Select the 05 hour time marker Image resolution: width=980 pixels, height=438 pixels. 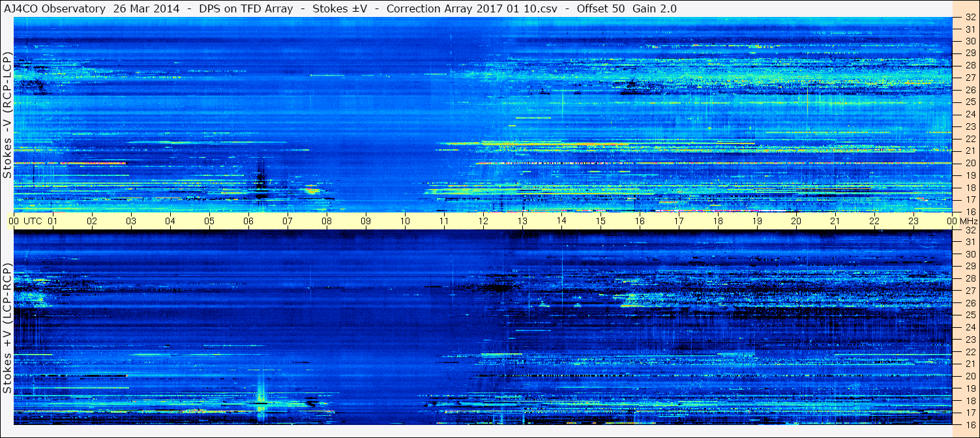[x=209, y=221]
